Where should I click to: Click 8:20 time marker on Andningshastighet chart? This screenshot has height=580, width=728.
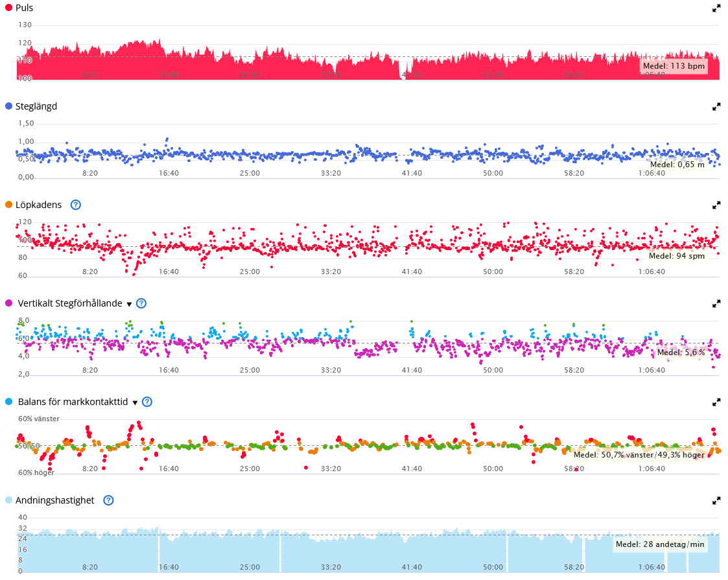pyautogui.click(x=90, y=567)
